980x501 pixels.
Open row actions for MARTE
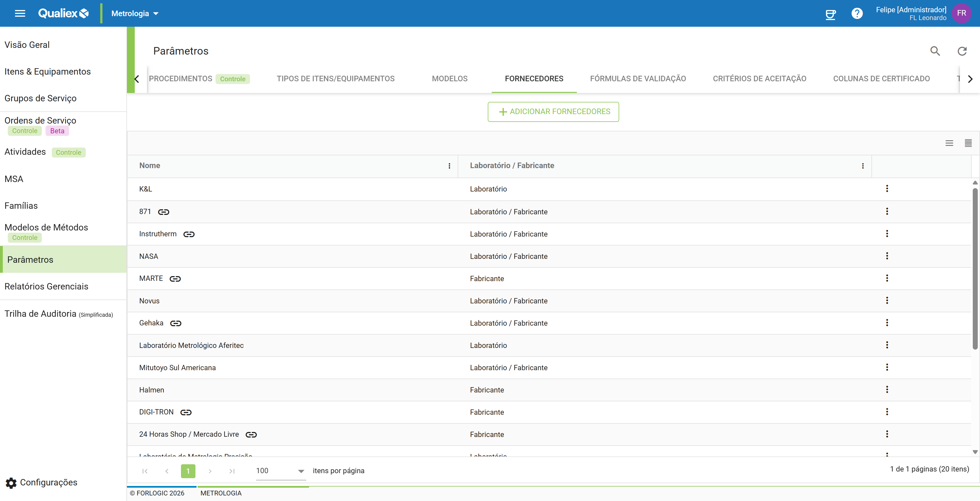pos(887,278)
